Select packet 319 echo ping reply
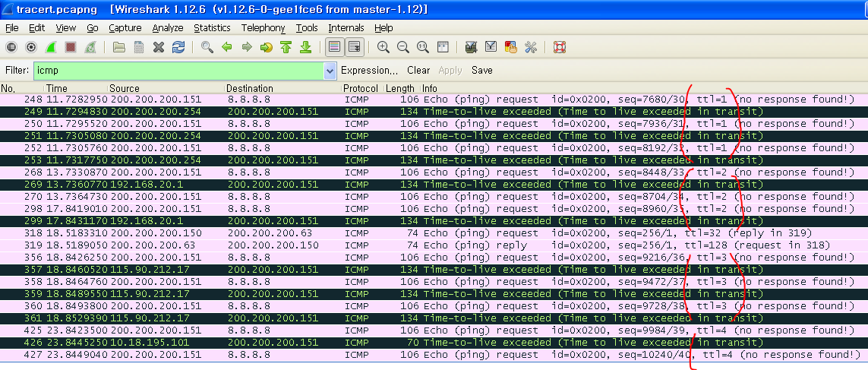Viewport: 868px width, 370px height. coord(434,245)
